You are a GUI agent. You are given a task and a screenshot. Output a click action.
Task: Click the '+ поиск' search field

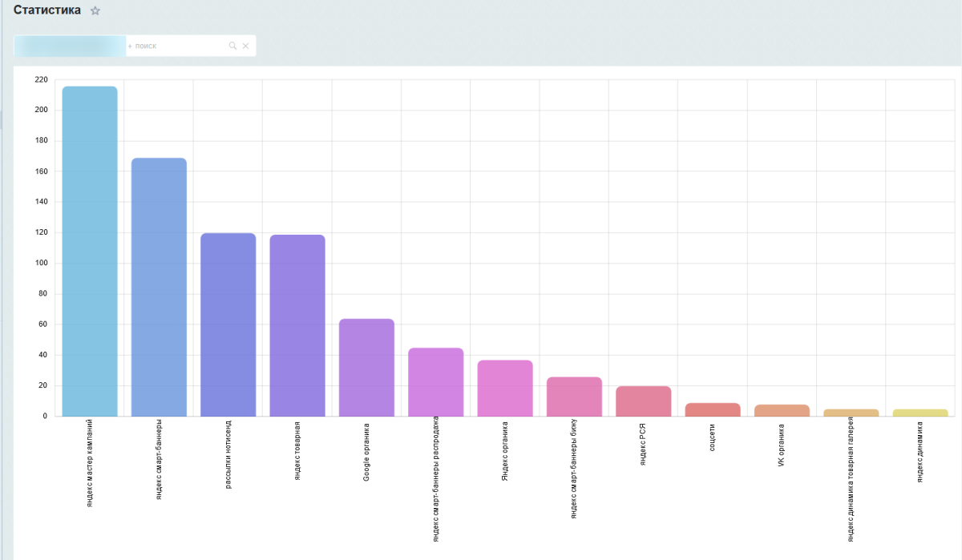(x=176, y=46)
